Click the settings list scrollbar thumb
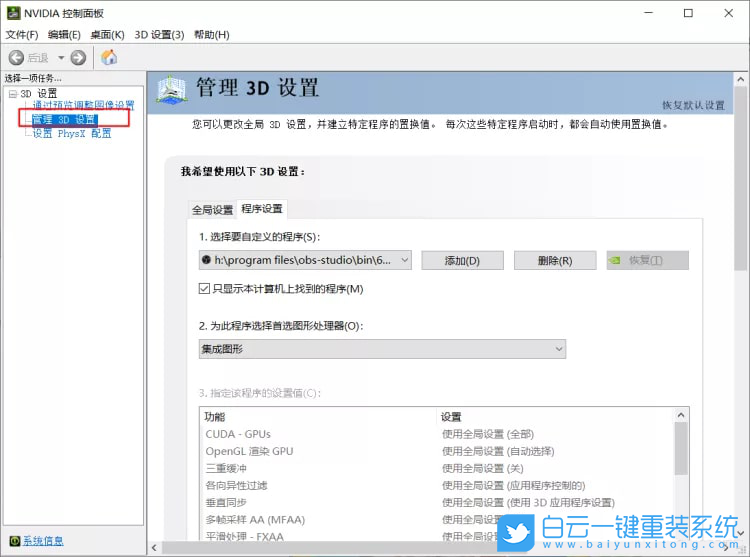This screenshot has width=750, height=557. pyautogui.click(x=681, y=448)
